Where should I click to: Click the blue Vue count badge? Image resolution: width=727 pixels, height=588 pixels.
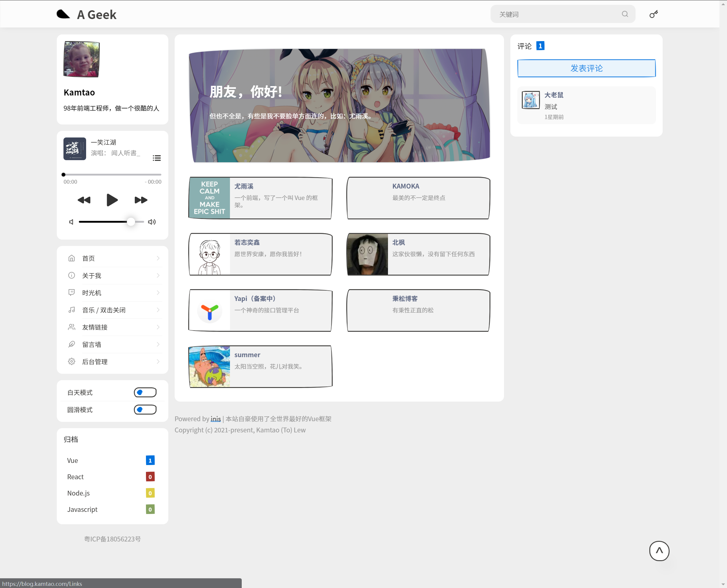[x=150, y=460]
